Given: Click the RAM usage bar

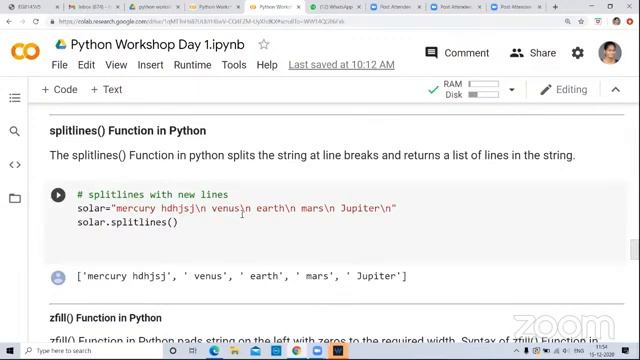Looking at the screenshot, I should click(484, 84).
